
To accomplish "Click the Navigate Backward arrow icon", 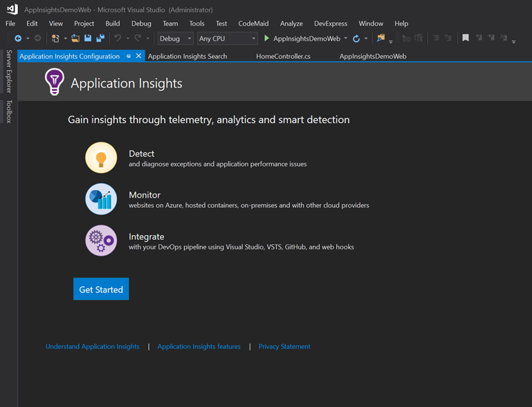I will (18, 39).
